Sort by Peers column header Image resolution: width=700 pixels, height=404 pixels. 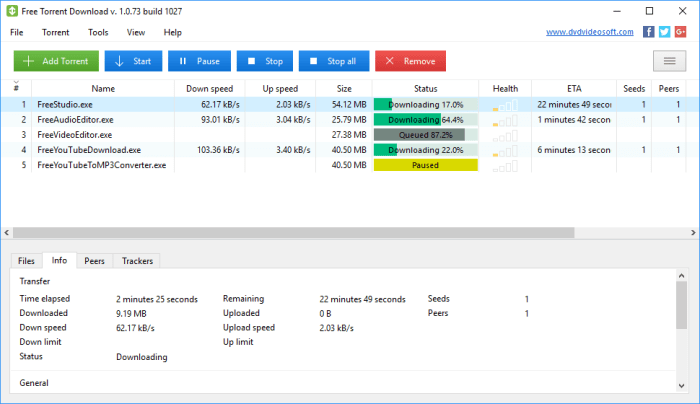click(x=669, y=88)
